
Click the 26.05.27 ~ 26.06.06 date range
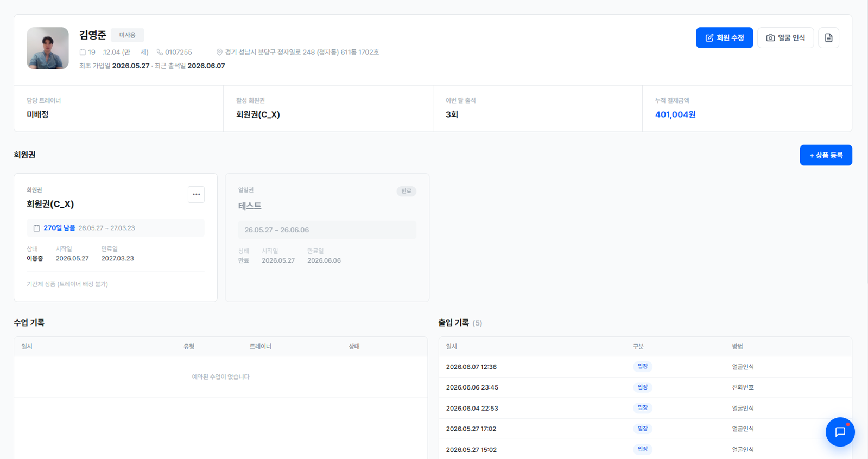click(x=276, y=230)
